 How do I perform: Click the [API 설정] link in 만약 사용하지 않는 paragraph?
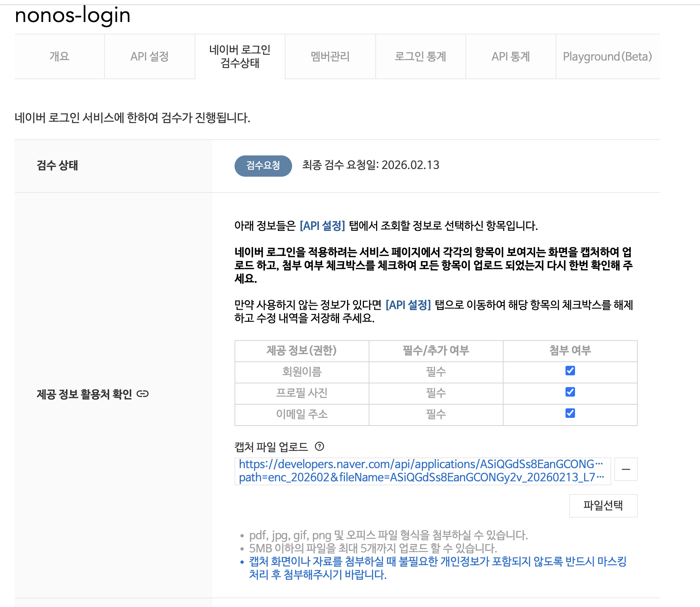[x=408, y=305]
